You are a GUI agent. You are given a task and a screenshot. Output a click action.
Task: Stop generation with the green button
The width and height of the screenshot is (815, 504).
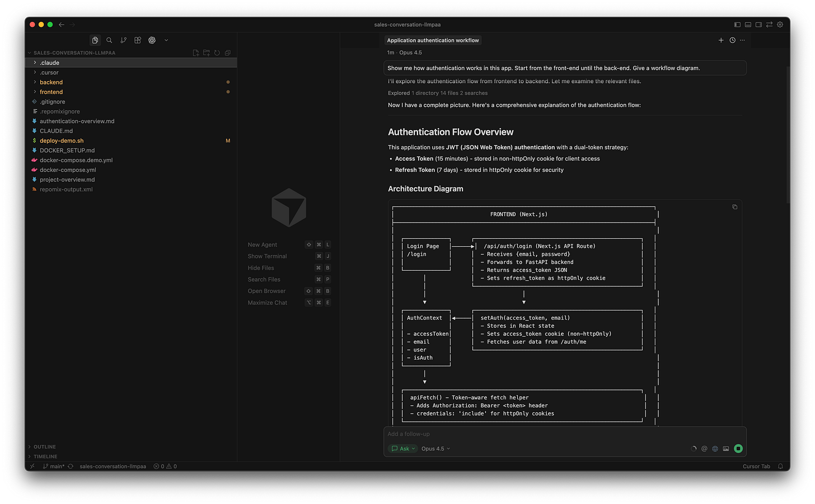pyautogui.click(x=738, y=448)
